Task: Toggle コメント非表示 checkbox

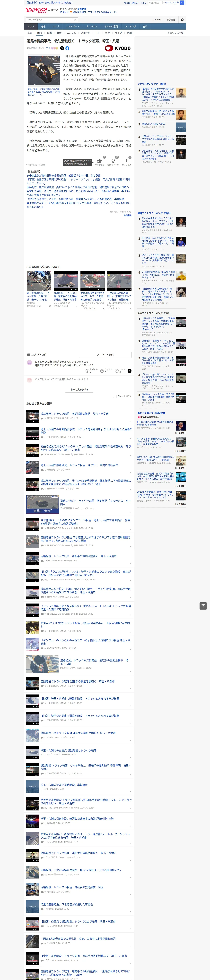Action: coord(115,396)
